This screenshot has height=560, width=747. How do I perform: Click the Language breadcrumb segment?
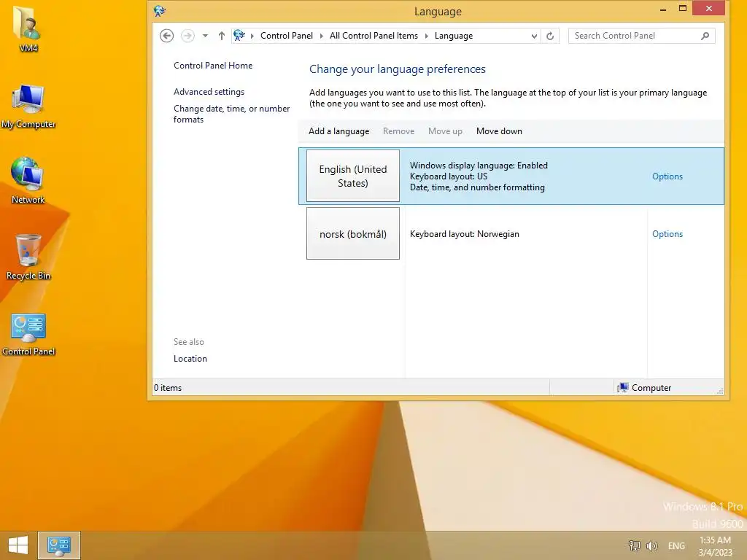pos(454,36)
